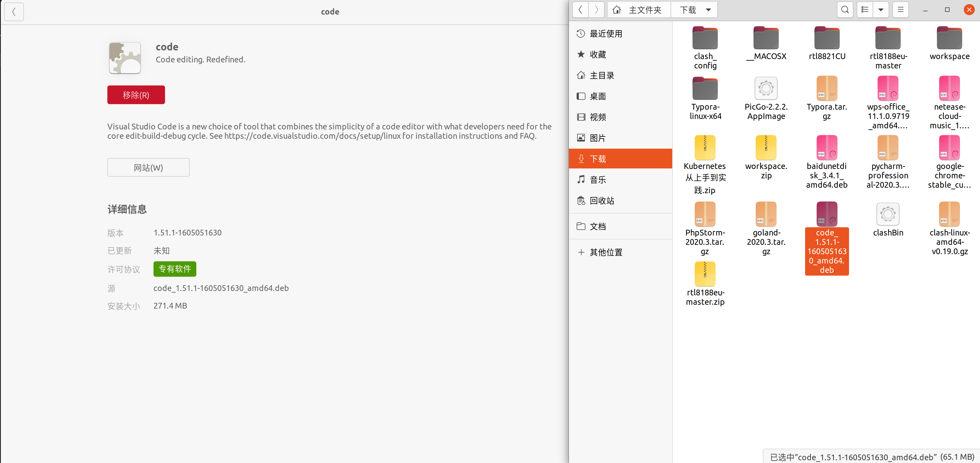Navigate forward in file manager
The width and height of the screenshot is (980, 463).
pos(596,10)
